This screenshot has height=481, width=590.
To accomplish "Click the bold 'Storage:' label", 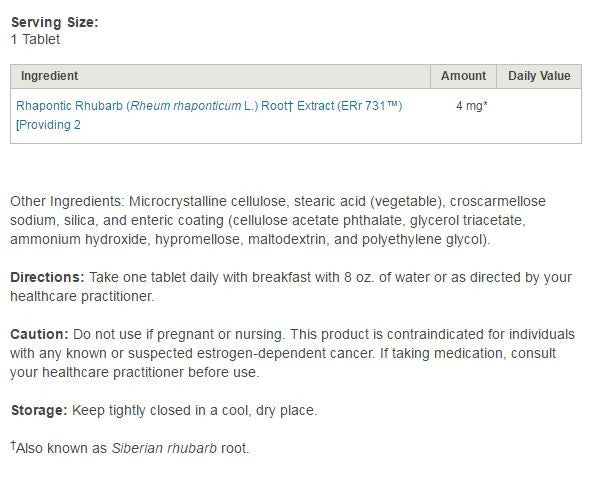I will pos(39,410).
